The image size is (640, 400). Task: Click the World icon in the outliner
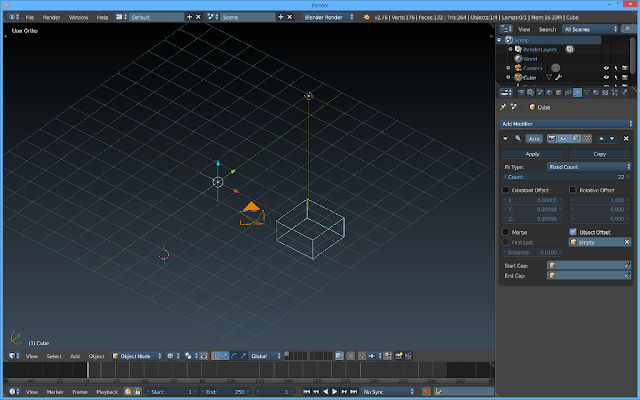tap(518, 58)
